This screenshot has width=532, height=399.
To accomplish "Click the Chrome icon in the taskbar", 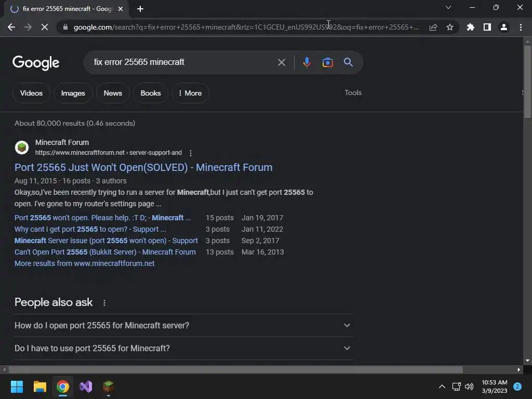I will tap(63, 387).
